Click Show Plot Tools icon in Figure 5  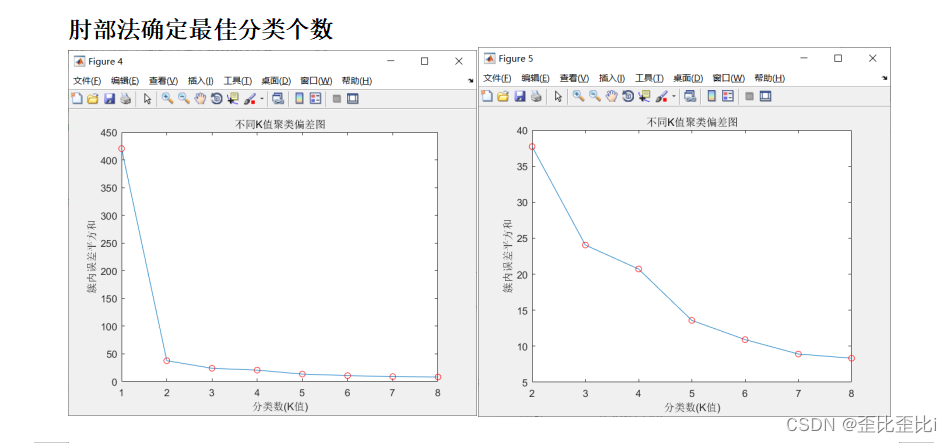click(x=766, y=96)
